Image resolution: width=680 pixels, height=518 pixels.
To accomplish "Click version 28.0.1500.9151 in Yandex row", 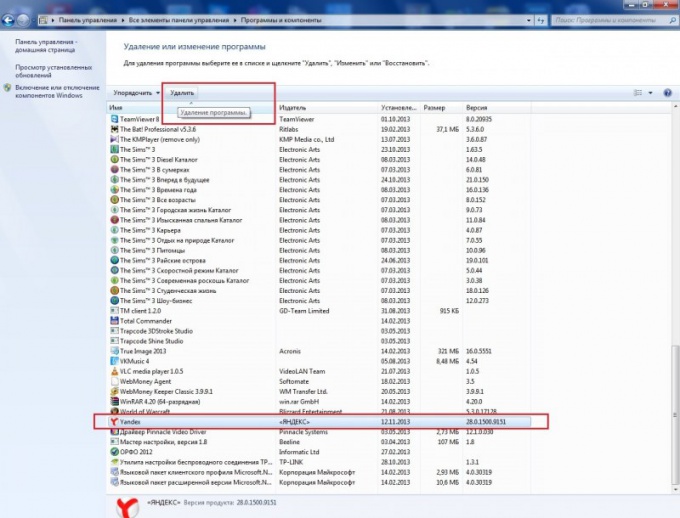I will click(486, 422).
